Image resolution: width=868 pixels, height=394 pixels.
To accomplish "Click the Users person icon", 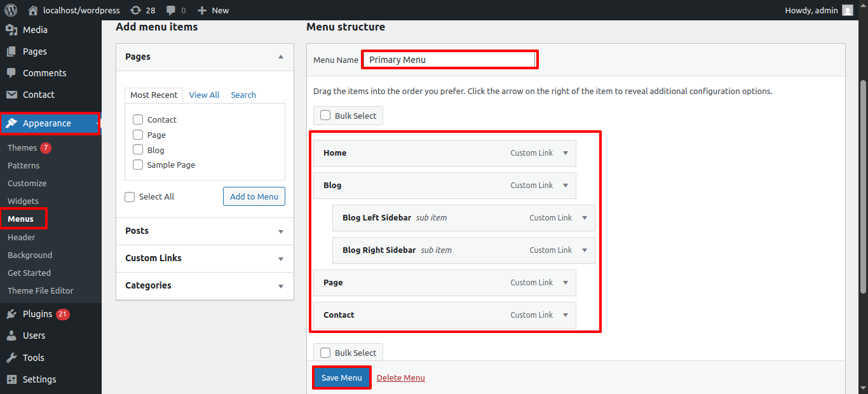I will (x=11, y=336).
